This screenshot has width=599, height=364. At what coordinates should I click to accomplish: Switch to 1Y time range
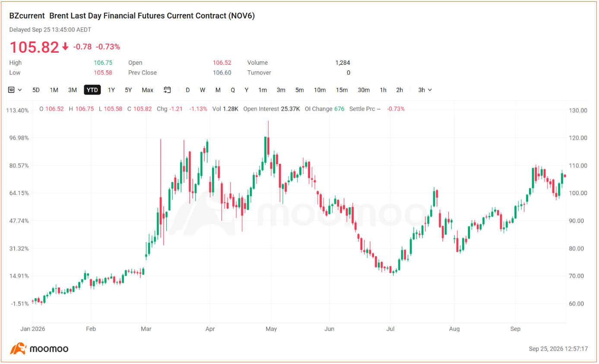(x=111, y=90)
